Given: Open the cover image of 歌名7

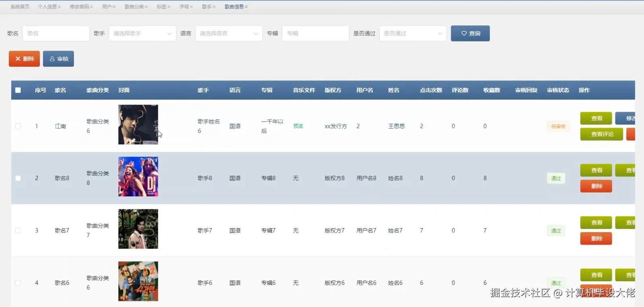Looking at the screenshot, I should pos(138,229).
